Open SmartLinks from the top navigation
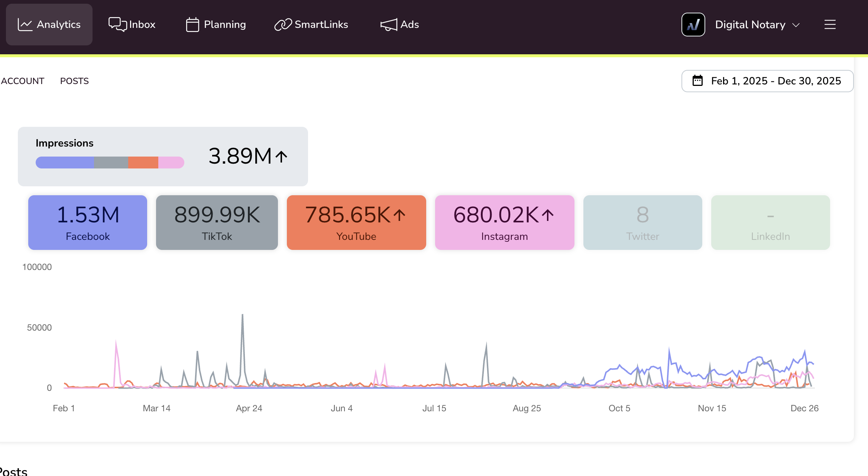 coord(311,25)
